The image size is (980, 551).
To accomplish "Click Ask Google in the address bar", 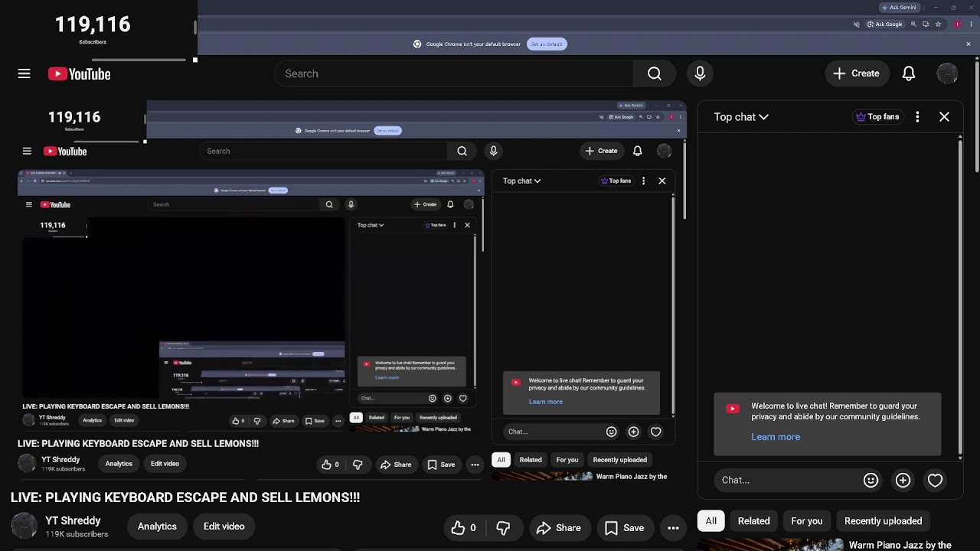I will coord(884,24).
